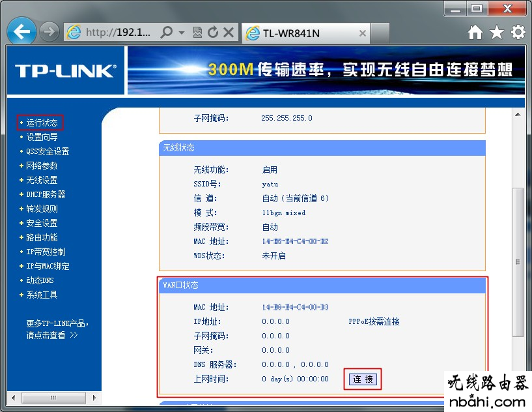Open the address bar dropdown arrow
This screenshot has height=412, width=532.
pyautogui.click(x=182, y=32)
